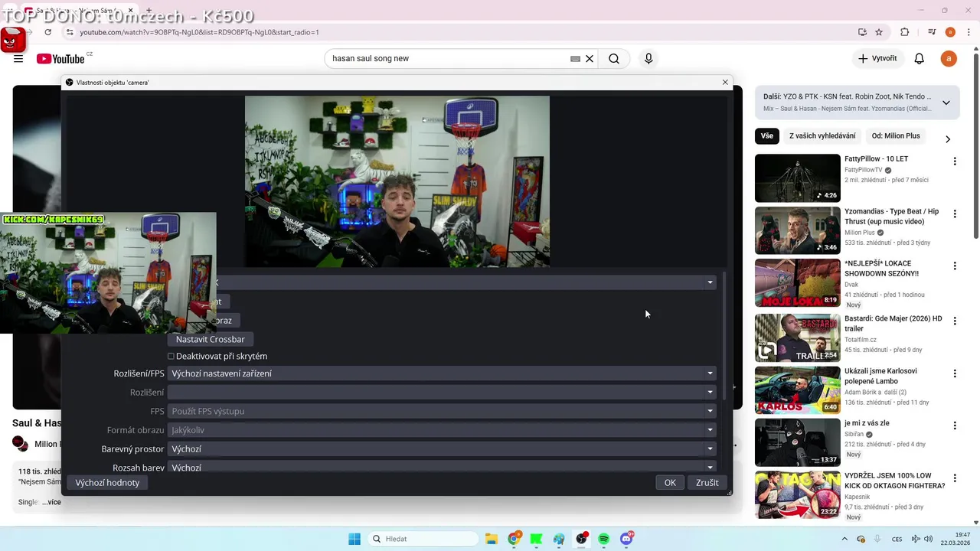Open YouTube notifications bell
Viewport: 980px width, 551px height.
click(920, 59)
